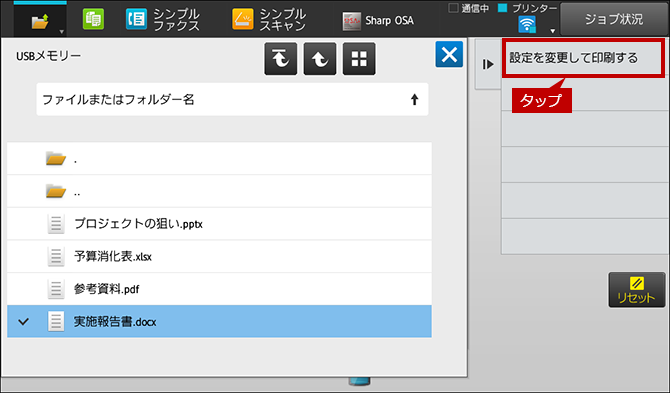Image resolution: width=670 pixels, height=393 pixels.
Task: Go up one folder level
Action: tap(320, 59)
